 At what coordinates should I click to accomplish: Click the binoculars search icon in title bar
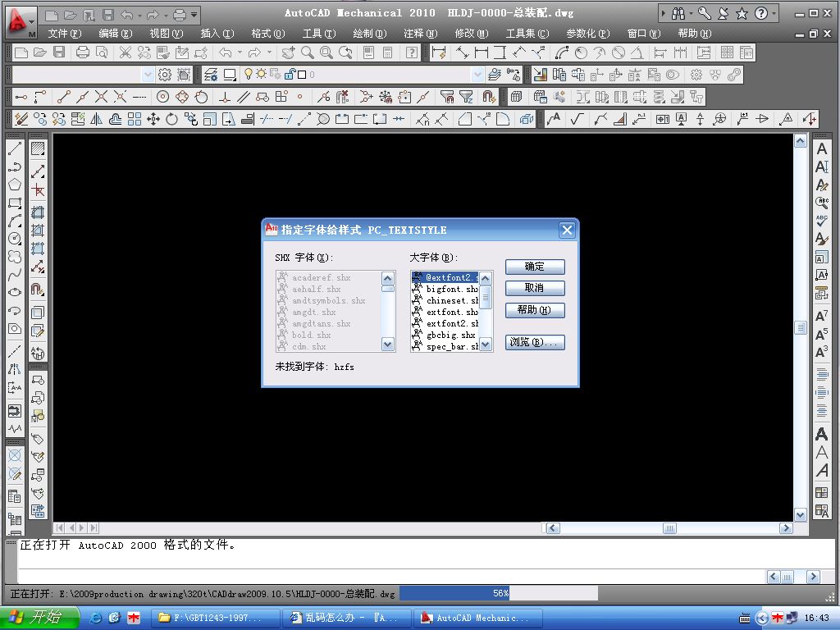(x=678, y=13)
